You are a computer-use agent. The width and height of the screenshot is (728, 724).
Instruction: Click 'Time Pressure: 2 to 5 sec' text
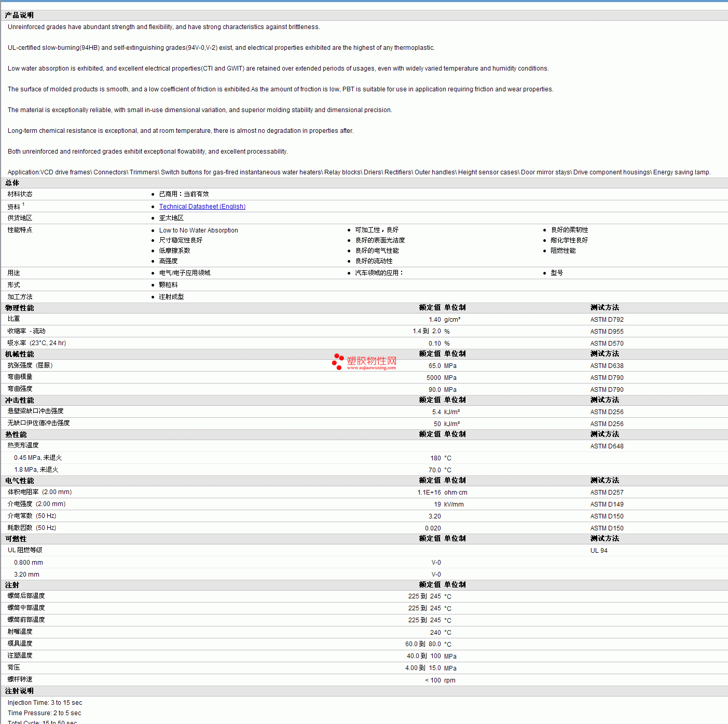pos(44,713)
